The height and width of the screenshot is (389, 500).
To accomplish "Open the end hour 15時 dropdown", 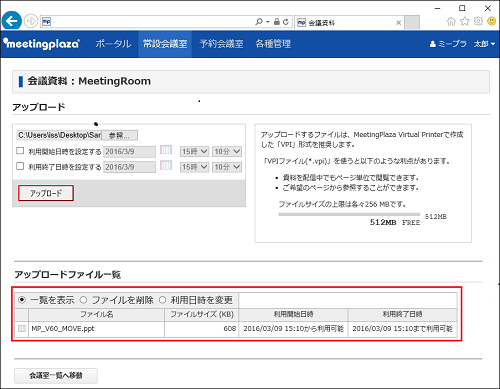I will pos(195,167).
